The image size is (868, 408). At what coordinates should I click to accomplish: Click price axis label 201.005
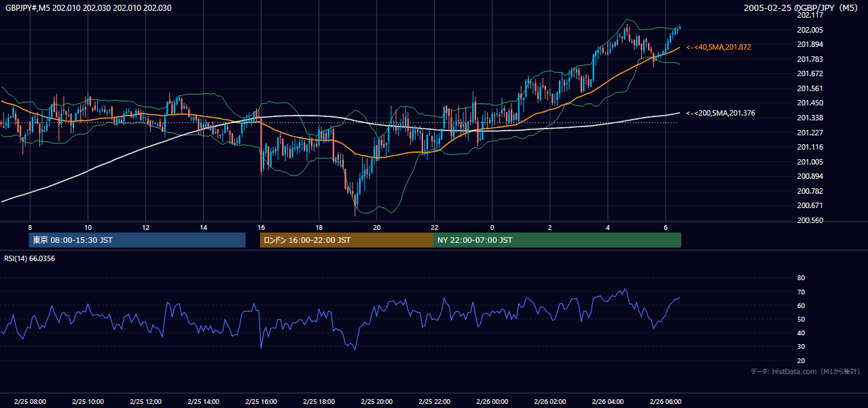[810, 162]
